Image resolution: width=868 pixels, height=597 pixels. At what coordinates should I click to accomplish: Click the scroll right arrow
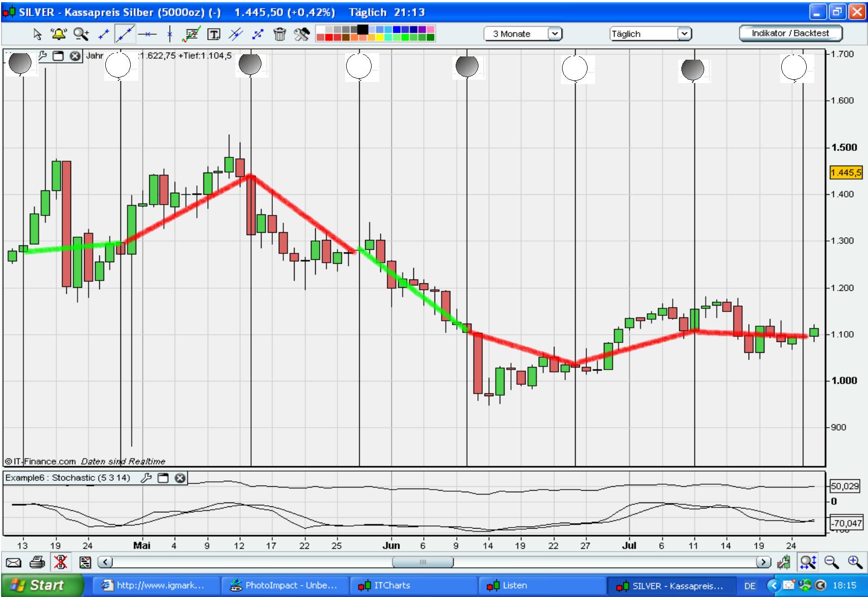[764, 562]
